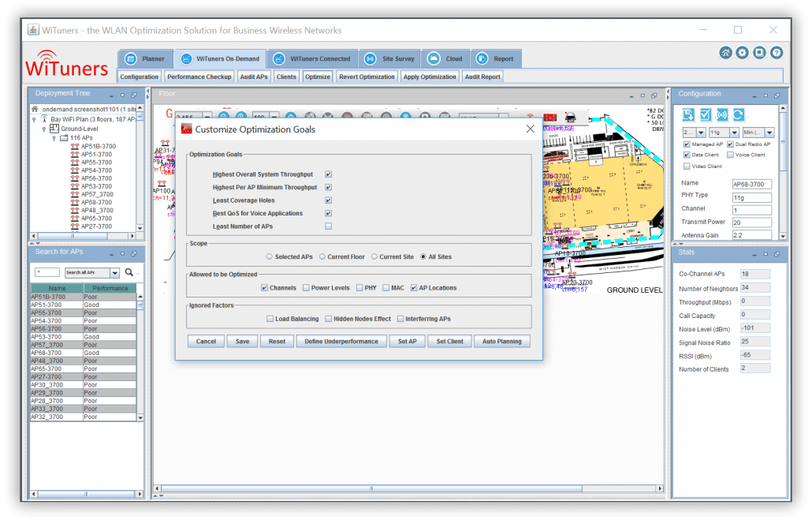Minimize the Stats panel
This screenshot has width=812, height=520.
click(754, 255)
